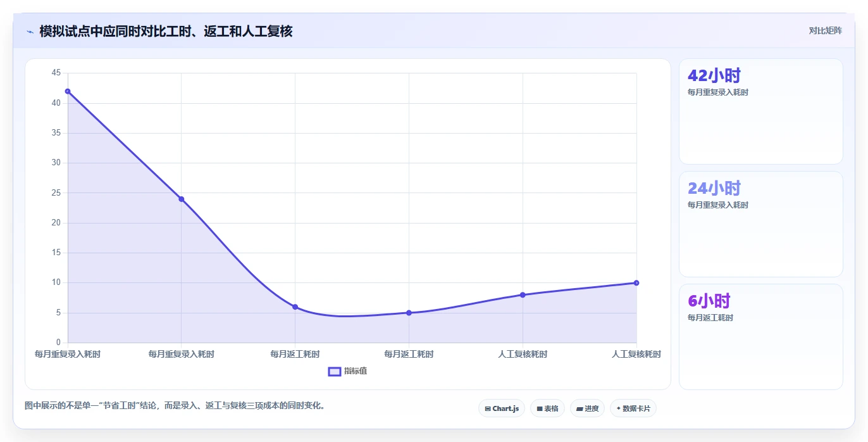
Task: Click the y-axis tick label 0
Action: click(58, 343)
